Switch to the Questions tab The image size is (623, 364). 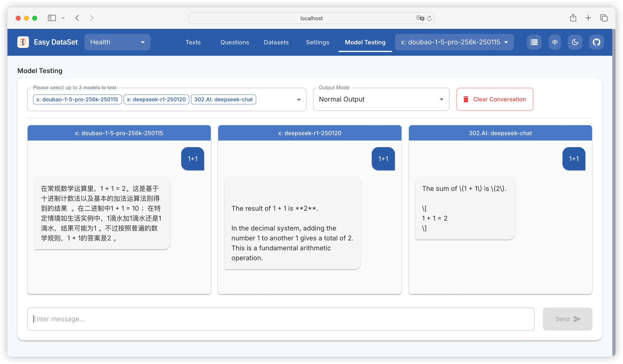tap(234, 42)
